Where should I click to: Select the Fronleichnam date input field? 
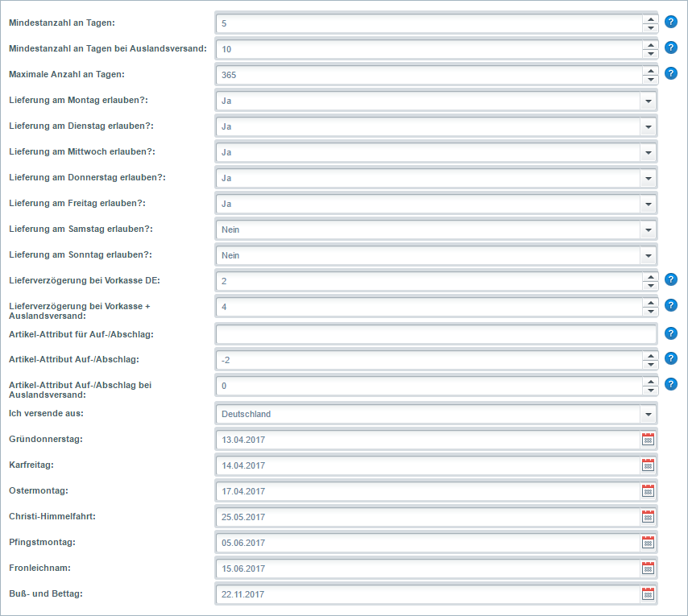[427, 568]
